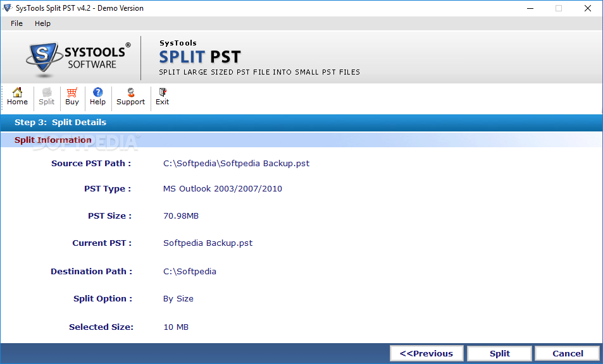Cancel the split operation

click(568, 354)
